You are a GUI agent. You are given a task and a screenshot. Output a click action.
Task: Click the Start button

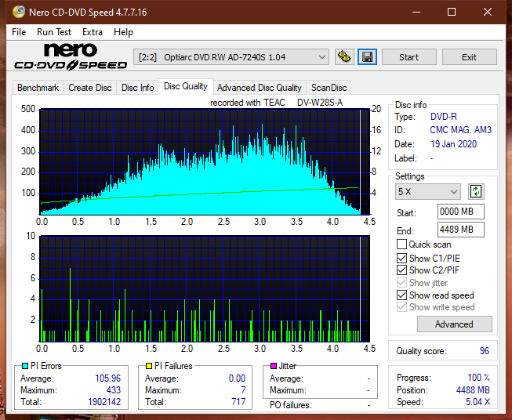pos(409,57)
